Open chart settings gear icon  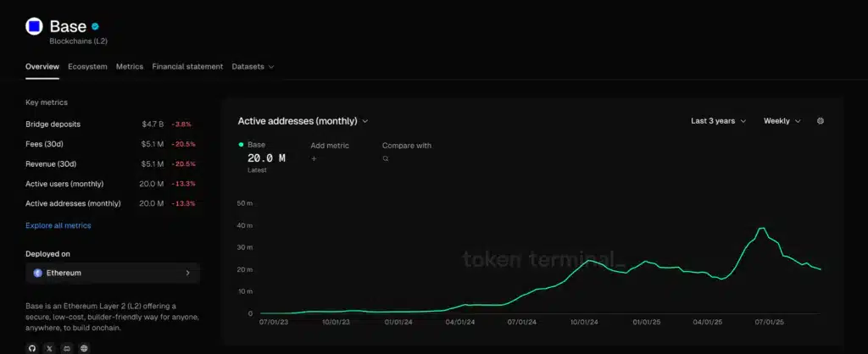pos(820,121)
